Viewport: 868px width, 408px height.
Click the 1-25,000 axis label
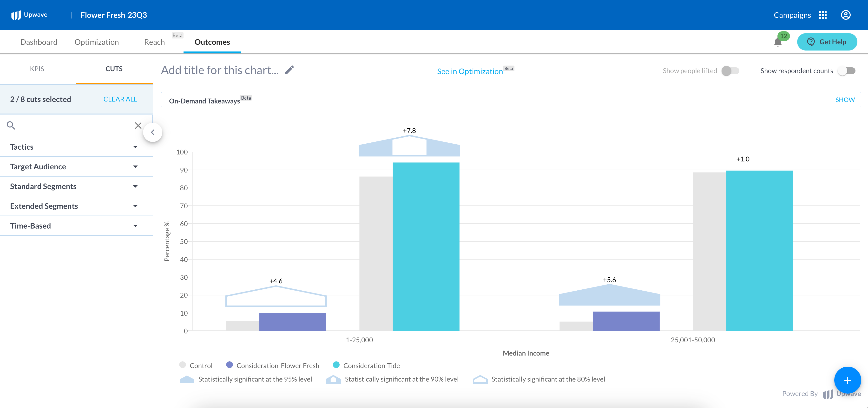[x=359, y=340]
